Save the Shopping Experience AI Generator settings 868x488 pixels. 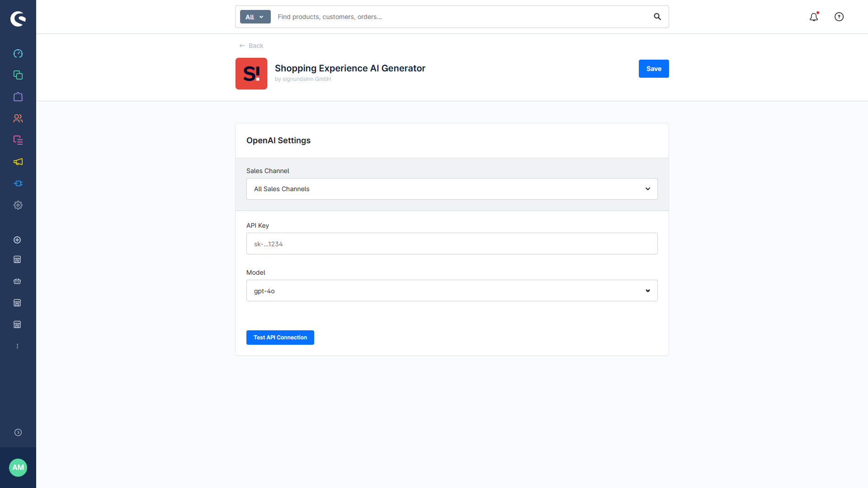click(x=654, y=69)
